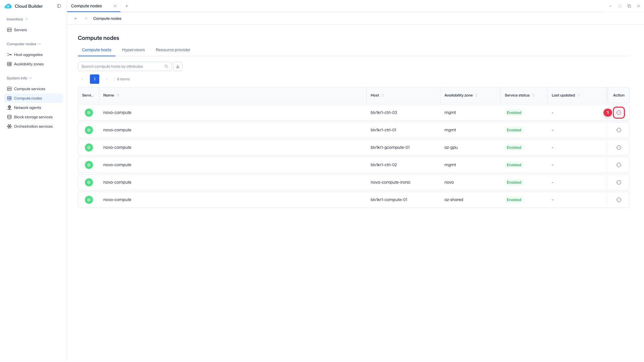The image size is (644, 362).
Task: Navigate forward with the right arrow
Action: coord(86,18)
